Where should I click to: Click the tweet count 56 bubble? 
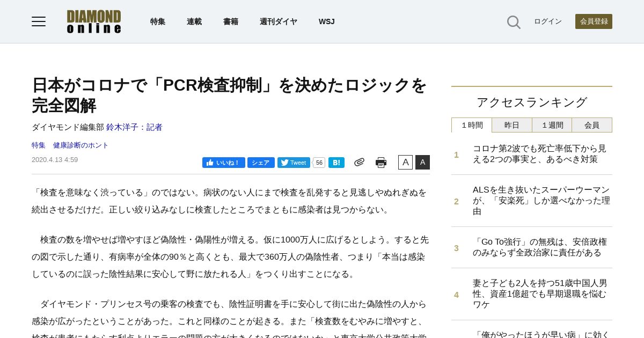point(319,163)
